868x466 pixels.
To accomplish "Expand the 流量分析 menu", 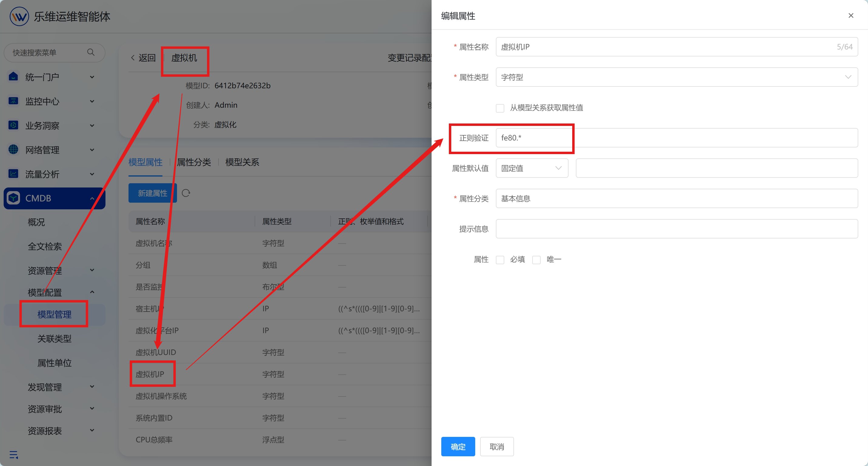I will click(x=92, y=174).
